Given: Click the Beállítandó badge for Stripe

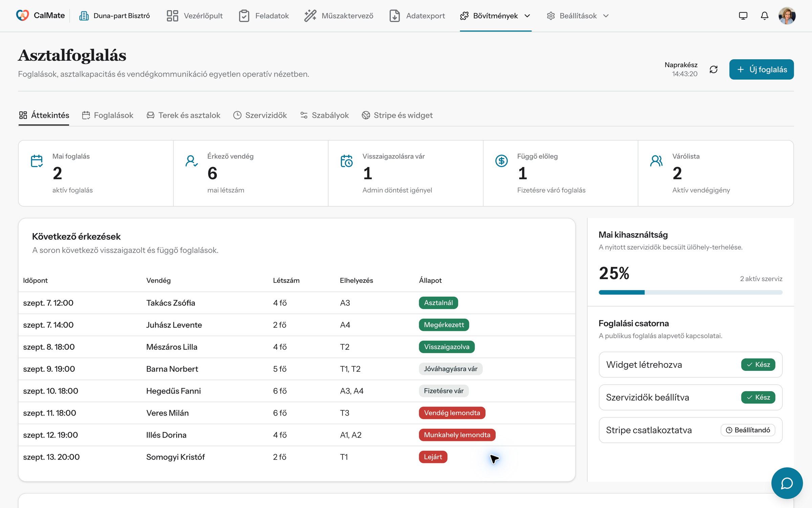Looking at the screenshot, I should [748, 430].
